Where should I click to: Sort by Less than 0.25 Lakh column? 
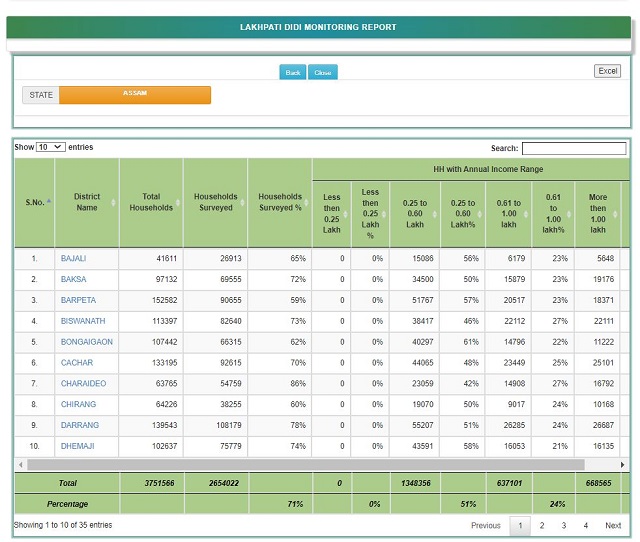click(331, 214)
